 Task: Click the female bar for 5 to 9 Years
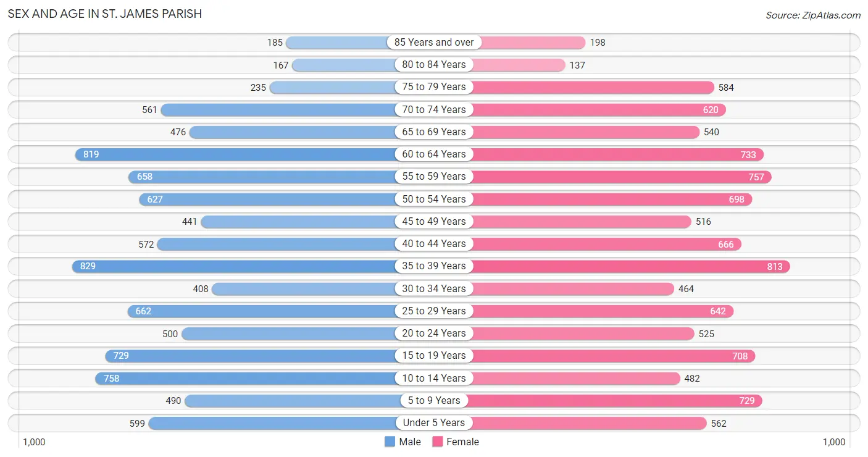click(598, 400)
